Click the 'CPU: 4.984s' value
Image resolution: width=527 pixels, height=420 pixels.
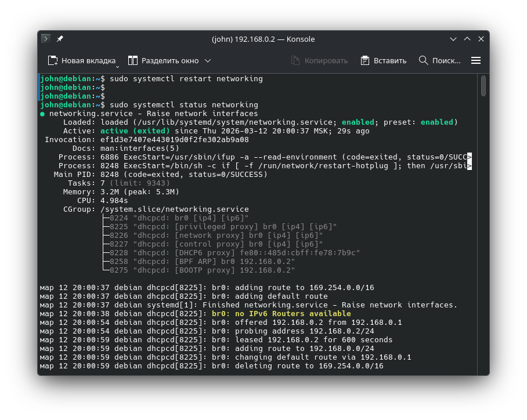coord(114,201)
